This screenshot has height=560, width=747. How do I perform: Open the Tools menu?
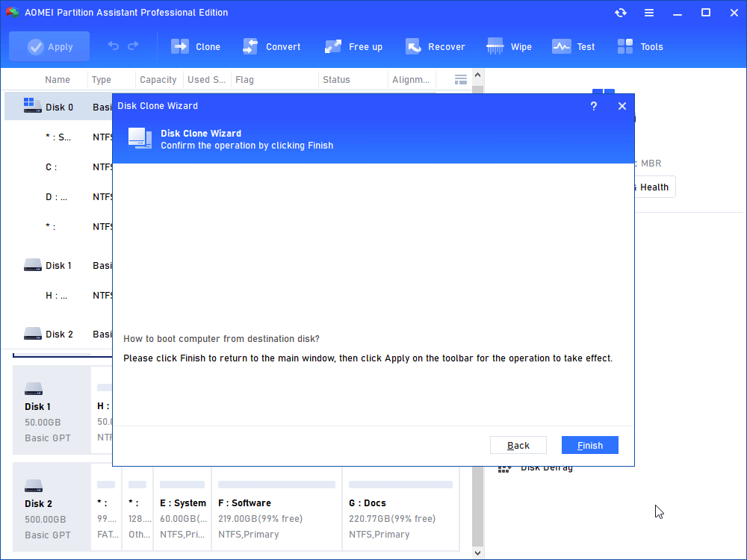[640, 46]
